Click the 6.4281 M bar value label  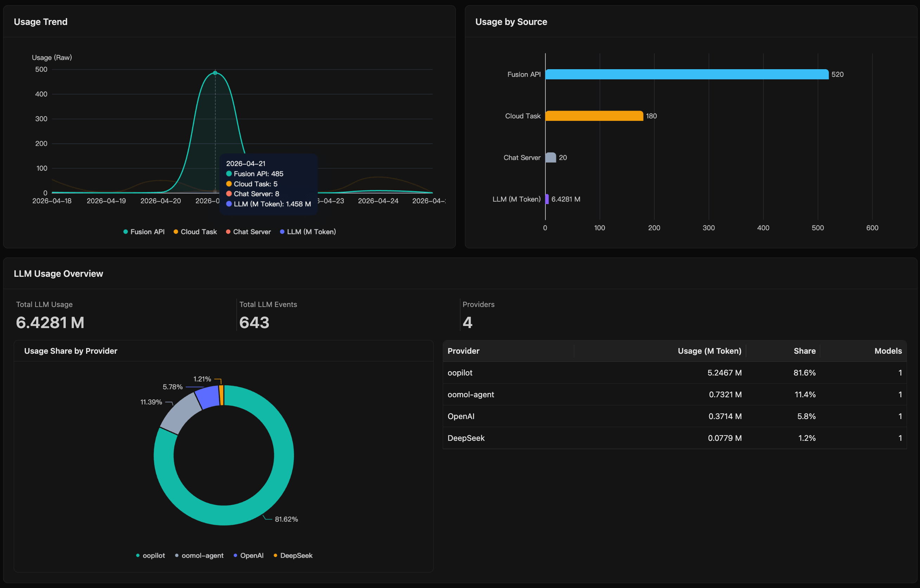566,199
